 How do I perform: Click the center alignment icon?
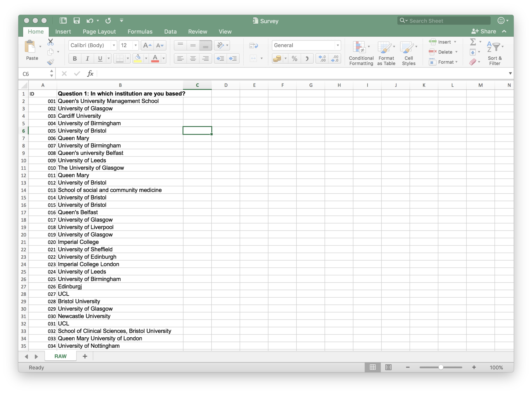click(x=193, y=58)
